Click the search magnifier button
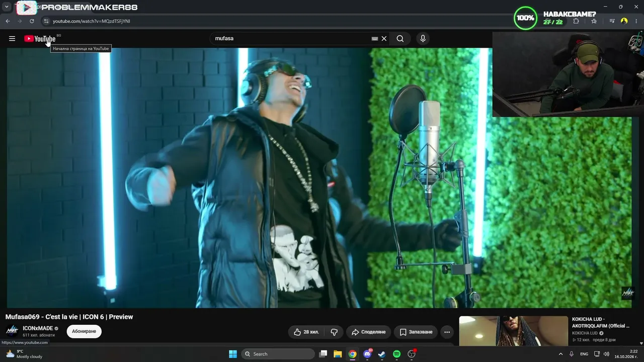 [400, 39]
